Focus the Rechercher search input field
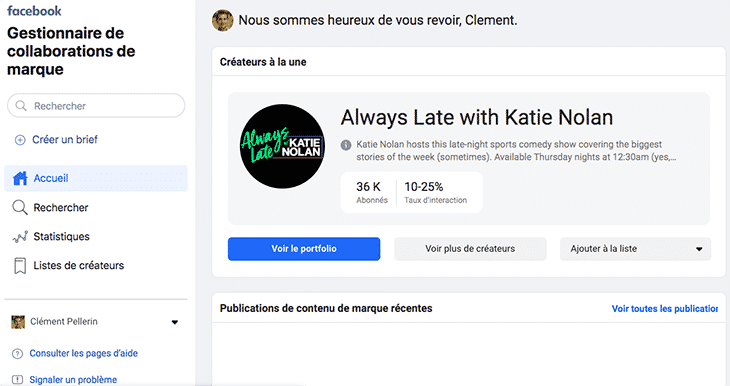The width and height of the screenshot is (730, 386). tap(96, 106)
